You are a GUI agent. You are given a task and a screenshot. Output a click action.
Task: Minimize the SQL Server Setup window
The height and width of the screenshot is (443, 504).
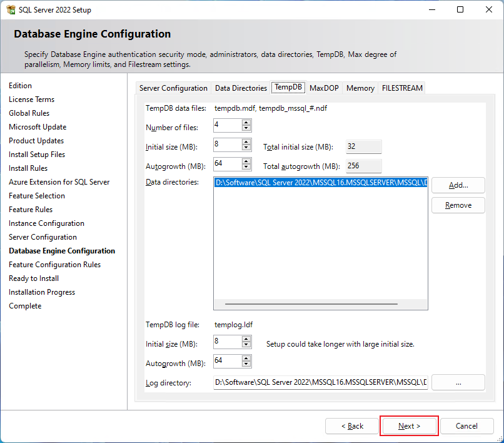coord(432,9)
